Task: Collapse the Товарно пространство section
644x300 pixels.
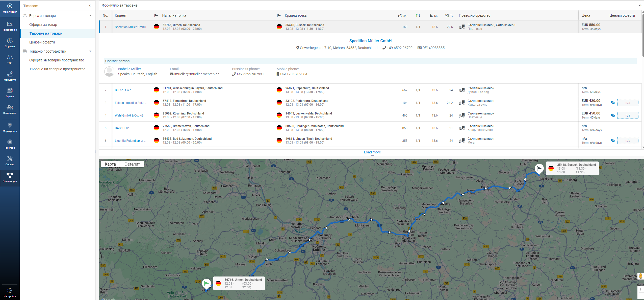Action: [x=90, y=51]
